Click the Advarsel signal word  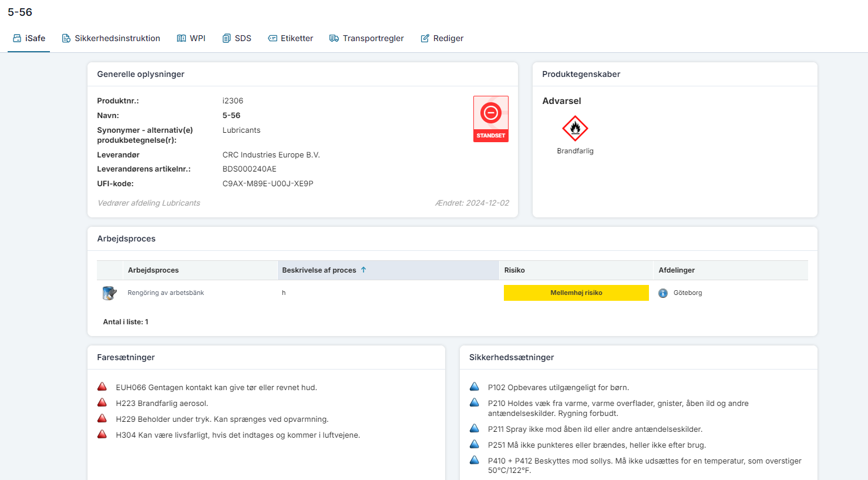(561, 101)
